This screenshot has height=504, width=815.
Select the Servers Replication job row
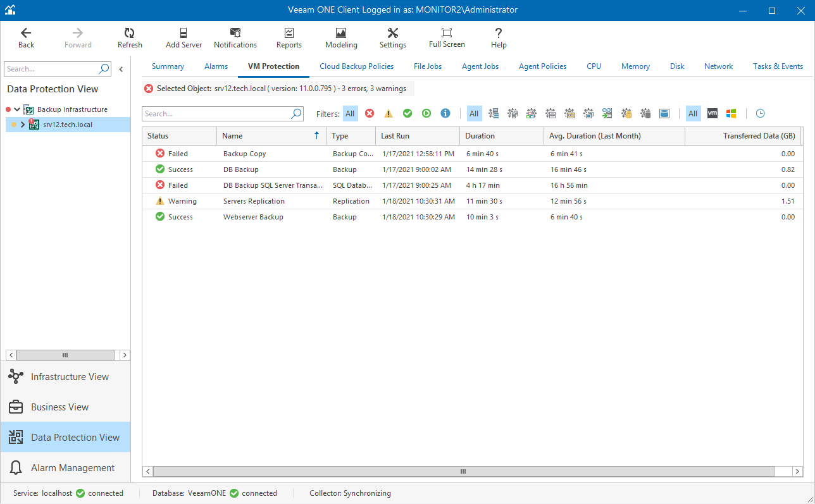(x=472, y=201)
